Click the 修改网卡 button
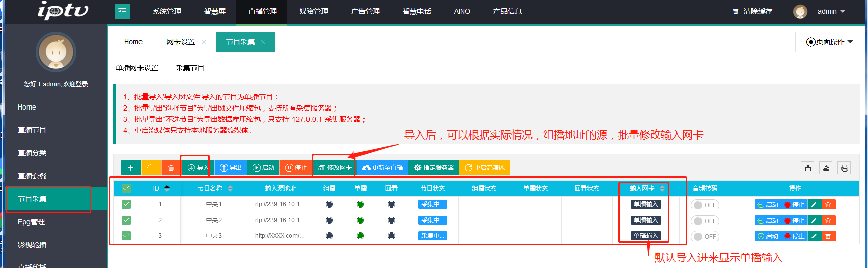The width and height of the screenshot is (868, 268). (334, 168)
